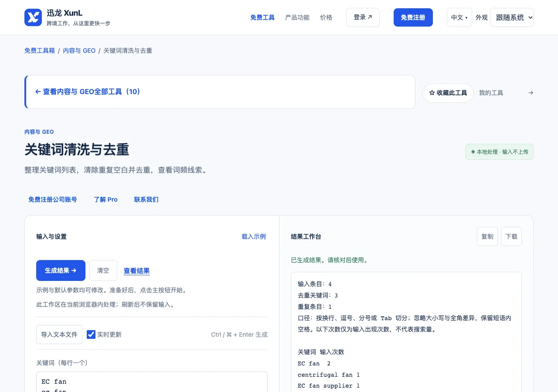Click the centrifugal fan 1 result row

329,375
